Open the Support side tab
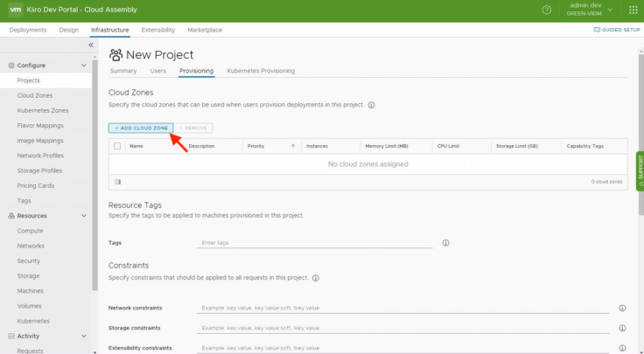The width and height of the screenshot is (644, 354). (x=640, y=171)
